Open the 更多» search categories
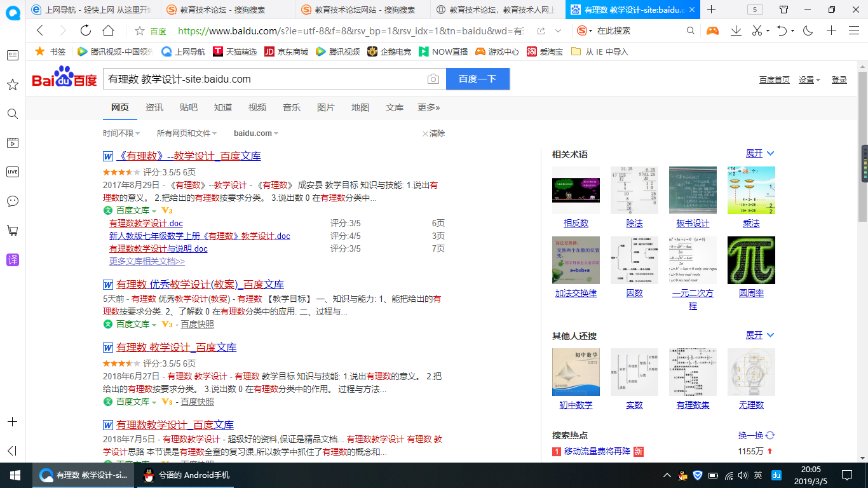 coord(428,107)
